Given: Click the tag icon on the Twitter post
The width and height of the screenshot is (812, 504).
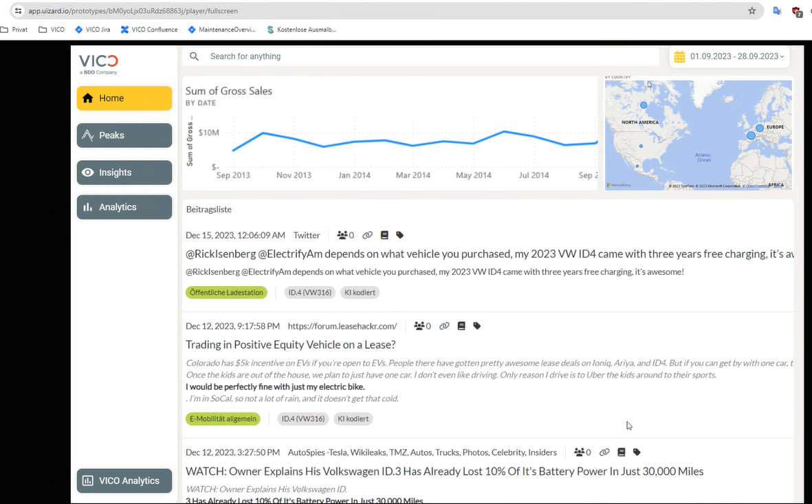Looking at the screenshot, I should 400,235.
